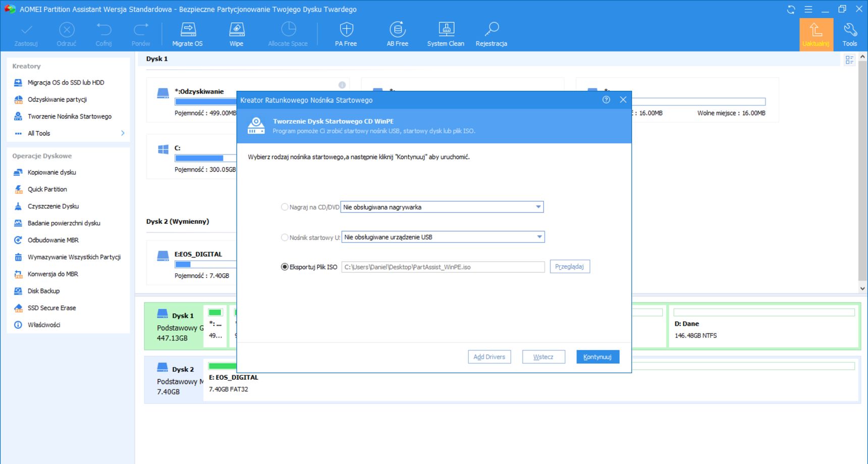Screen dimensions: 868x464
Task: Click the Przeglądaj browse button
Action: 570,266
